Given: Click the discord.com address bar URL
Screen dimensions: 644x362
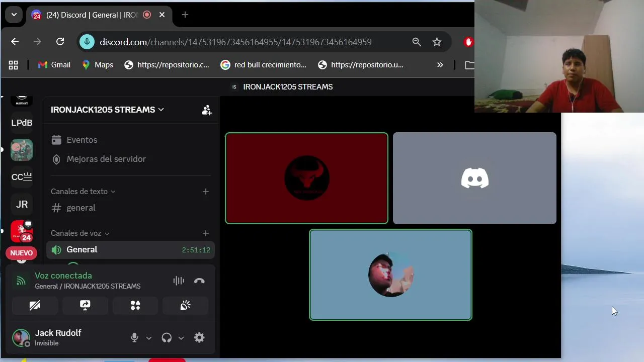Looking at the screenshot, I should coord(235,42).
